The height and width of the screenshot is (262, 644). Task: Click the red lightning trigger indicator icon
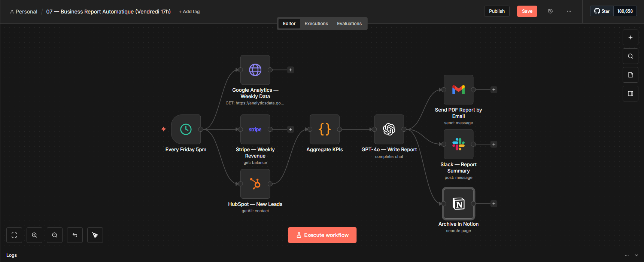(164, 129)
